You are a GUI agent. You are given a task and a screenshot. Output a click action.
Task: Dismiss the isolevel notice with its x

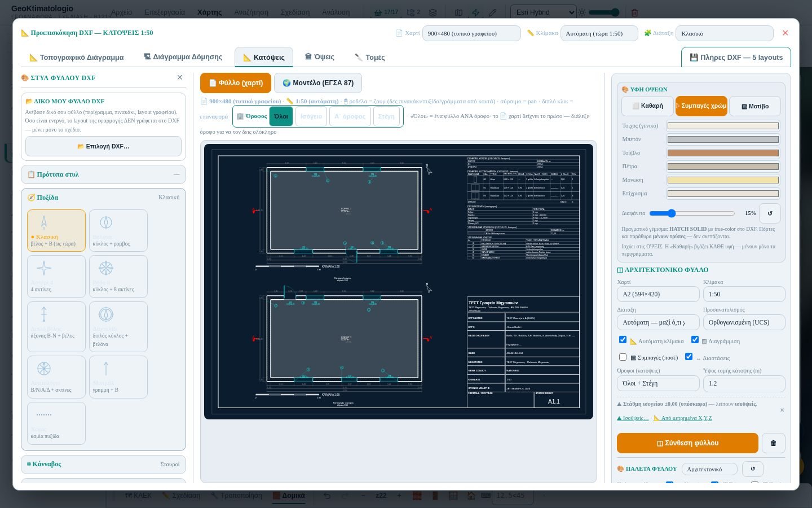(782, 410)
